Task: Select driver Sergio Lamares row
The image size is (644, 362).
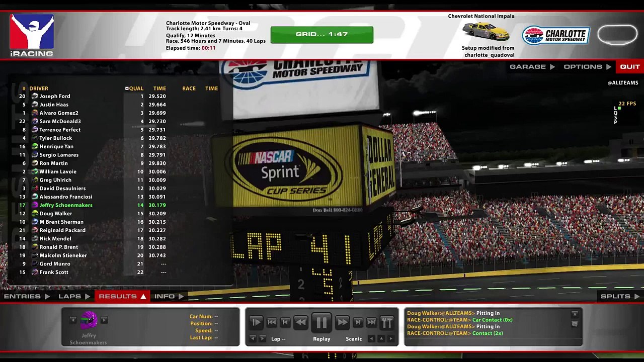Action: (93, 155)
